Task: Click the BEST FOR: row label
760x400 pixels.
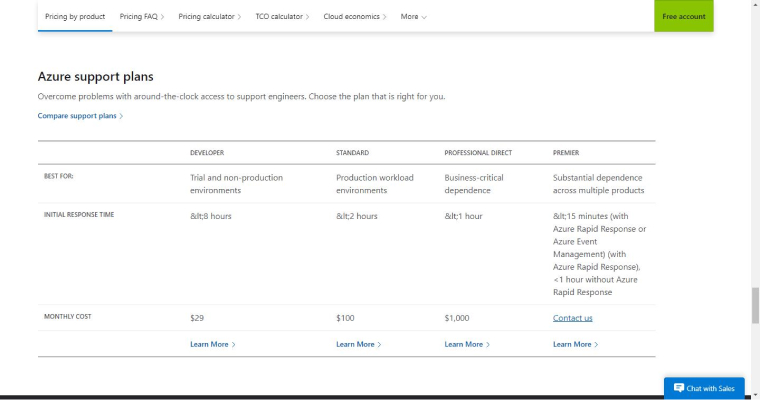Action: coord(59,176)
